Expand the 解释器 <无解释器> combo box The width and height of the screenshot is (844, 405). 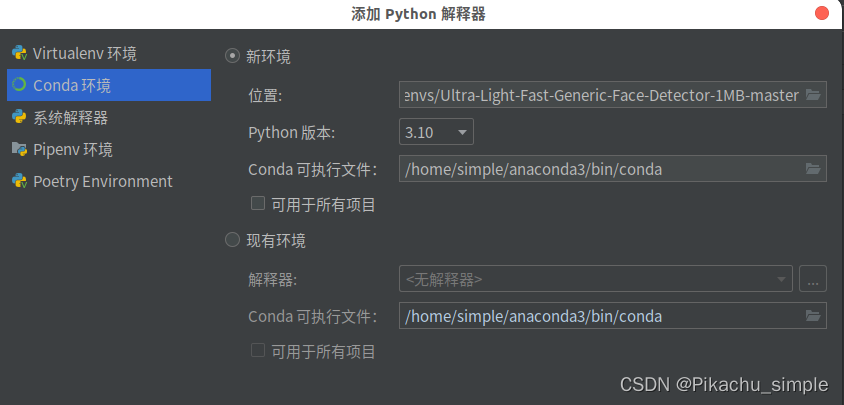(x=595, y=279)
